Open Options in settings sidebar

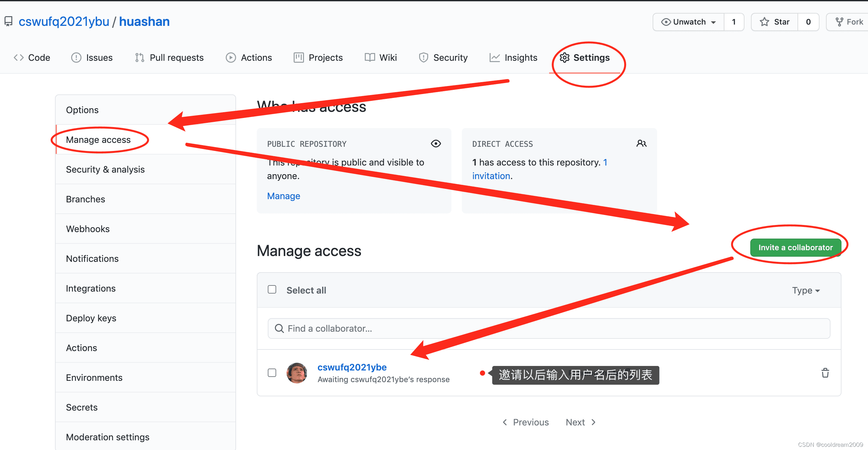pyautogui.click(x=146, y=110)
